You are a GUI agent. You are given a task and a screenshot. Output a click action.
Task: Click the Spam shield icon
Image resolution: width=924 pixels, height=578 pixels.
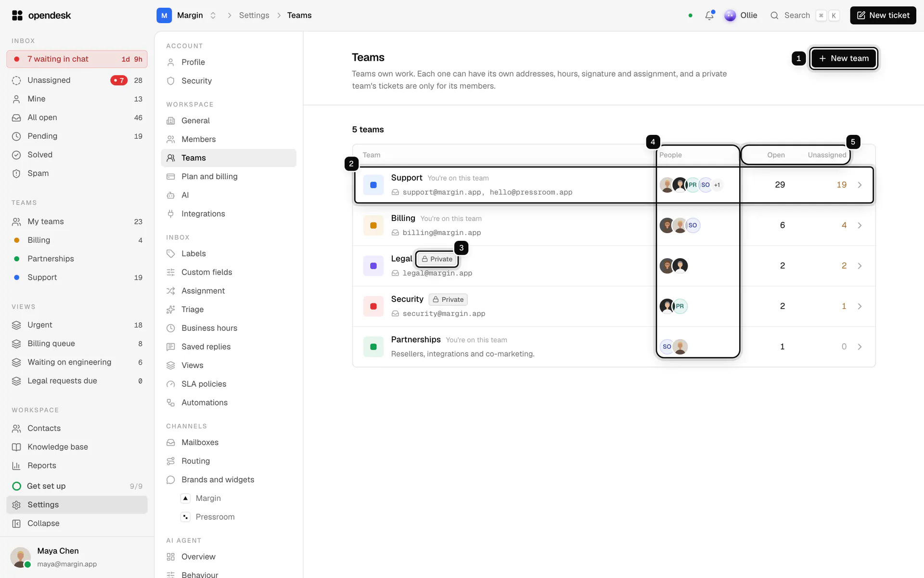[16, 173]
